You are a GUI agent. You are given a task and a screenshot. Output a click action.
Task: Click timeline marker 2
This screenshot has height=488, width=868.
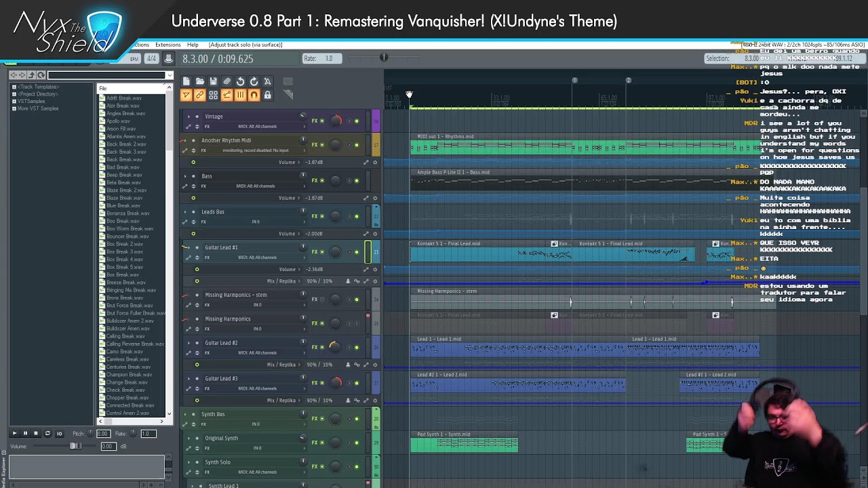(629, 81)
